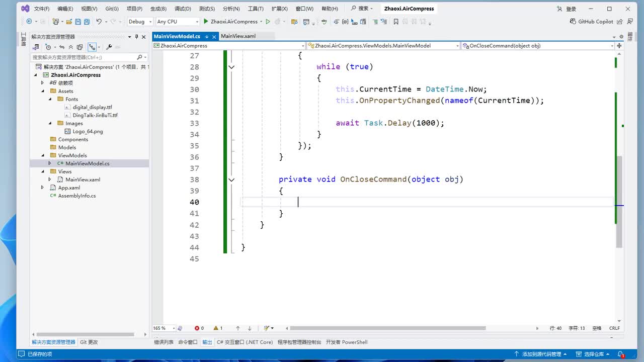Start without debugging using the hollow green arrow
Image resolution: width=644 pixels, height=362 pixels.
point(268,22)
